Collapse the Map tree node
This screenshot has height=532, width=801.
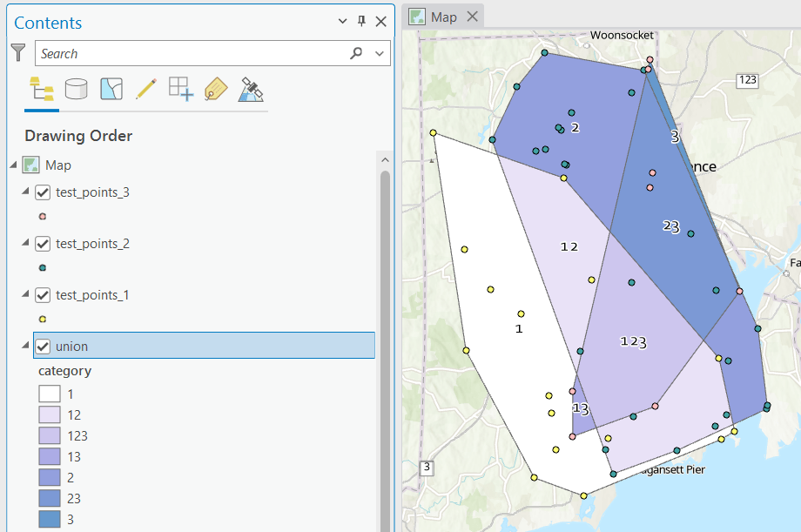pos(13,165)
